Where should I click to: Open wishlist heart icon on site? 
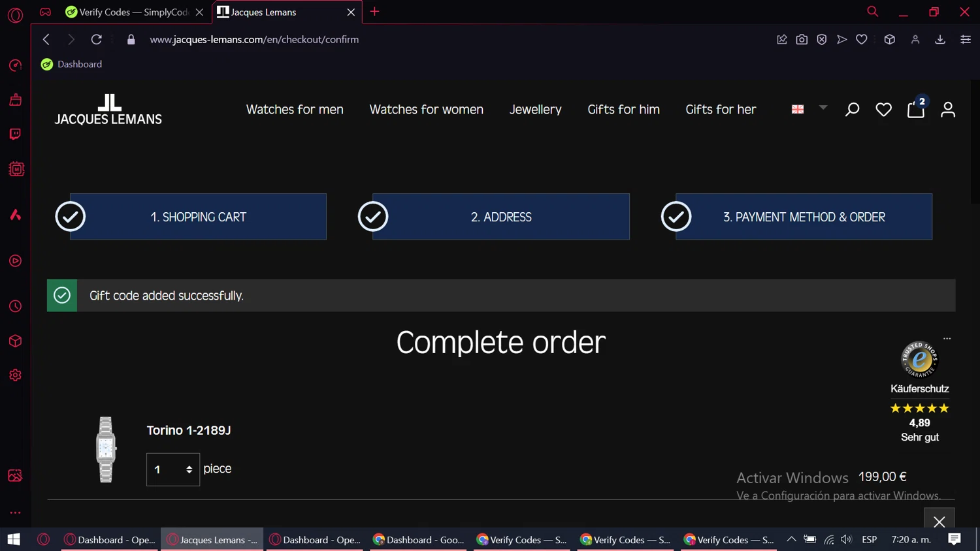(x=883, y=110)
